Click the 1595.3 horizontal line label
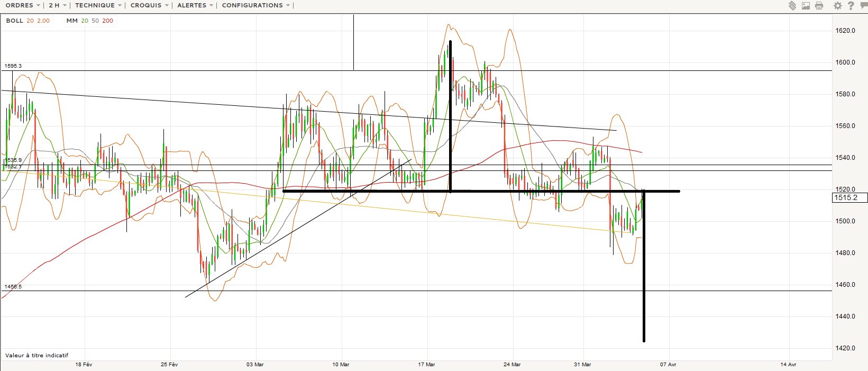Viewport: 868px width, 371px height. point(13,66)
